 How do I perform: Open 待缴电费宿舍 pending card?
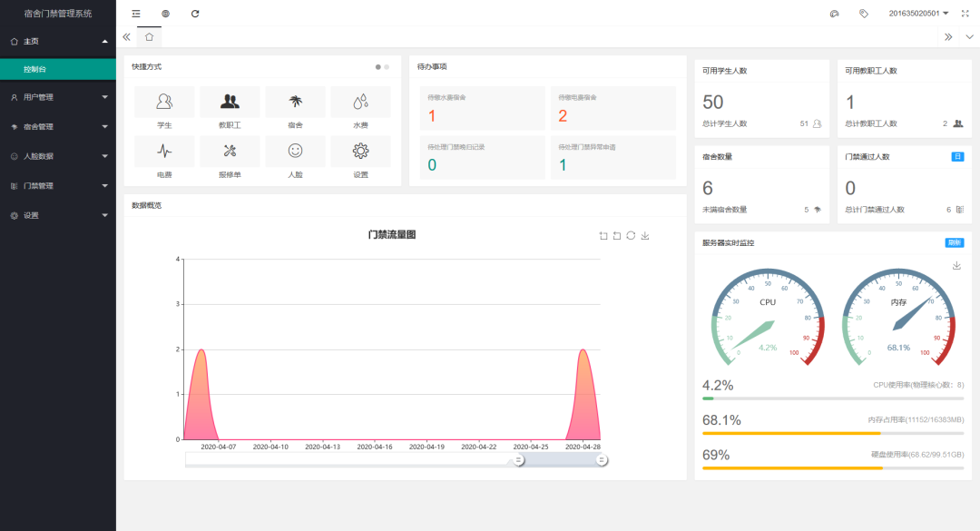coord(613,108)
